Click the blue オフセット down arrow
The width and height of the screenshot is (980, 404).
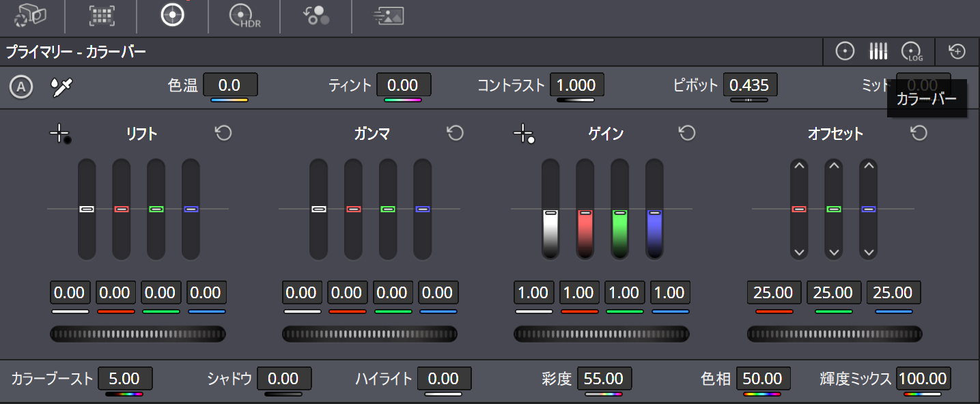pos(868,252)
